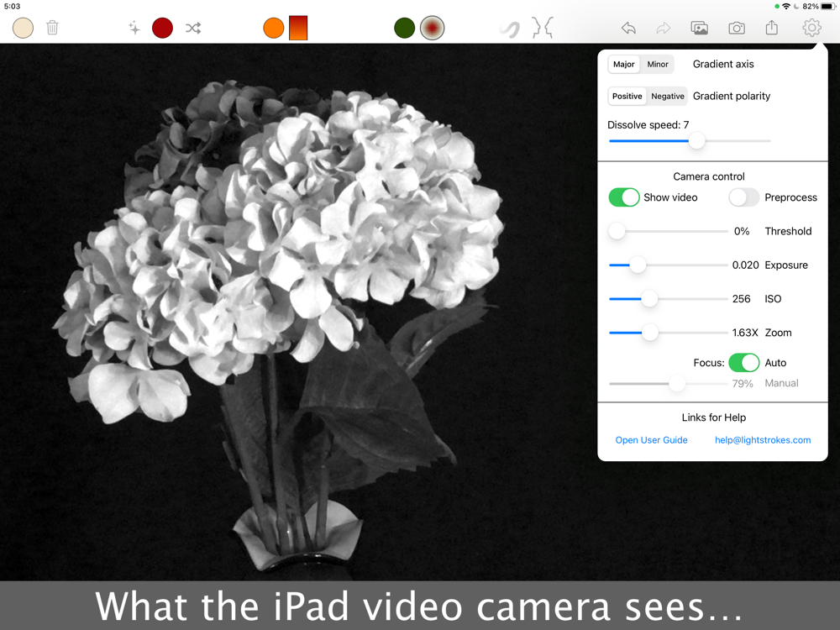Open the share export icon

pos(771,28)
